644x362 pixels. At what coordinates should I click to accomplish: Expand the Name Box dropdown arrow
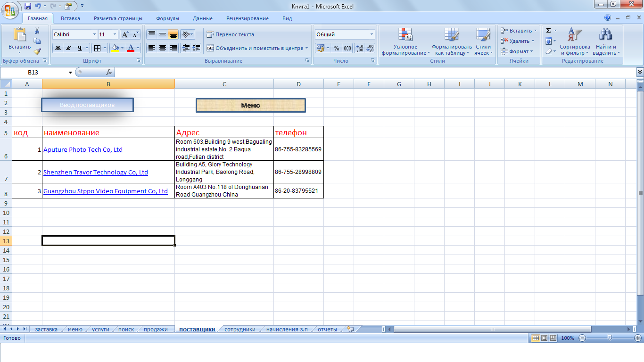click(71, 72)
